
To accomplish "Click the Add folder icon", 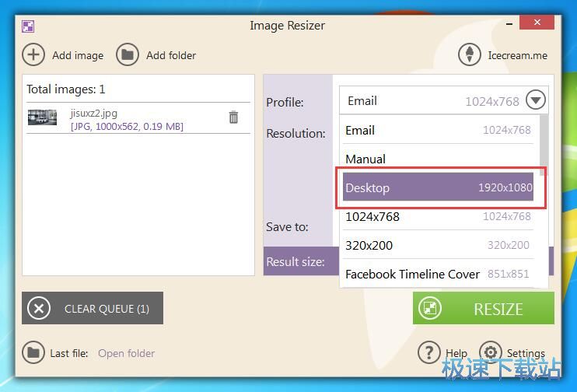I will (128, 54).
